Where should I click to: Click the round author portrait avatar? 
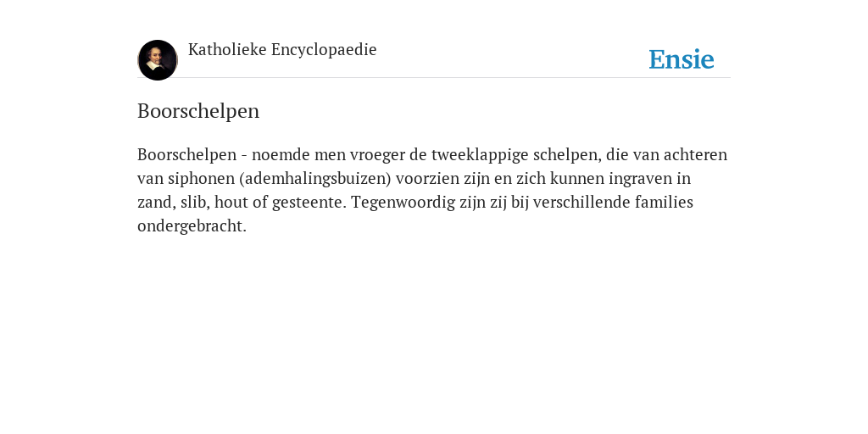pos(158,60)
